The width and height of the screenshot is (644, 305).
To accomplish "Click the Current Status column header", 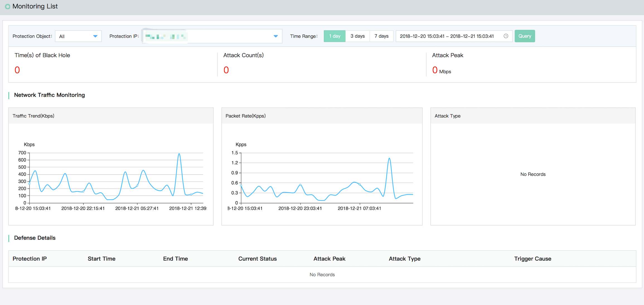I will pyautogui.click(x=257, y=259).
